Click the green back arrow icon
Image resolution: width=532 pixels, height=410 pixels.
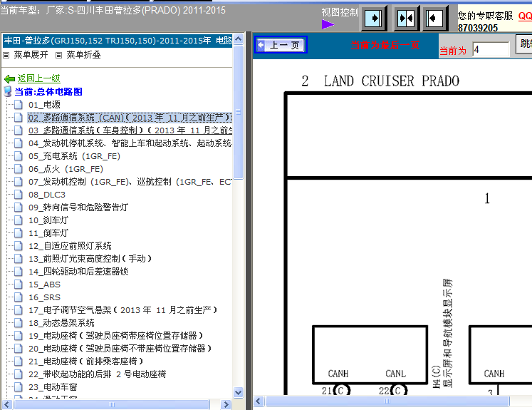(9, 79)
